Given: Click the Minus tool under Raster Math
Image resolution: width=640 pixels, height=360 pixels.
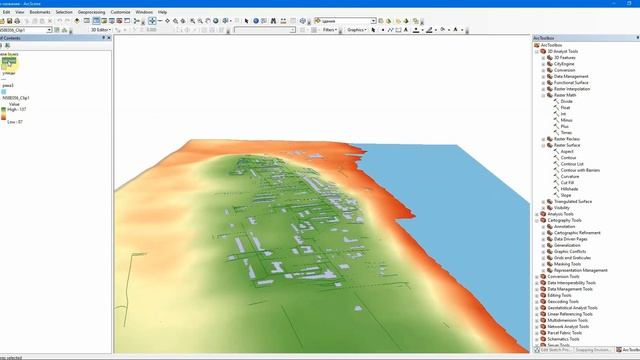Looking at the screenshot, I should tap(567, 120).
